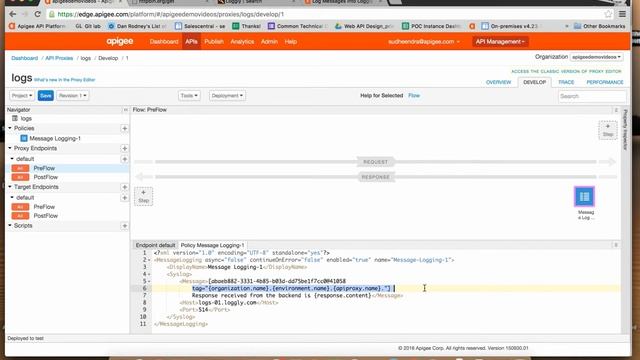Image resolution: width=640 pixels, height=360 pixels.
Task: Open the Property Inspector side panel
Action: coord(625,130)
